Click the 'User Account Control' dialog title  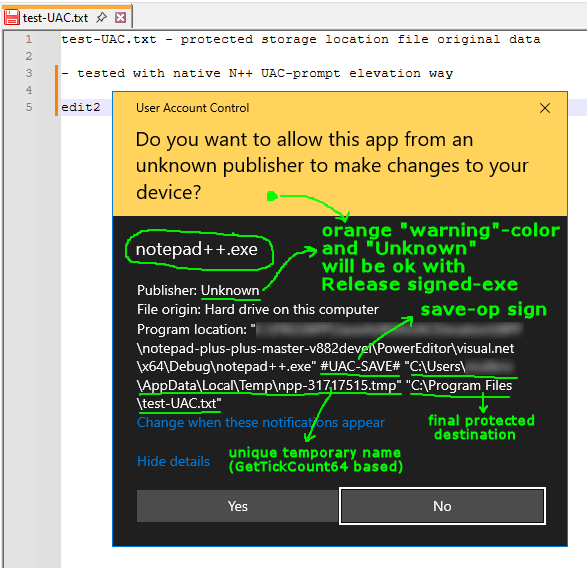[x=192, y=108]
